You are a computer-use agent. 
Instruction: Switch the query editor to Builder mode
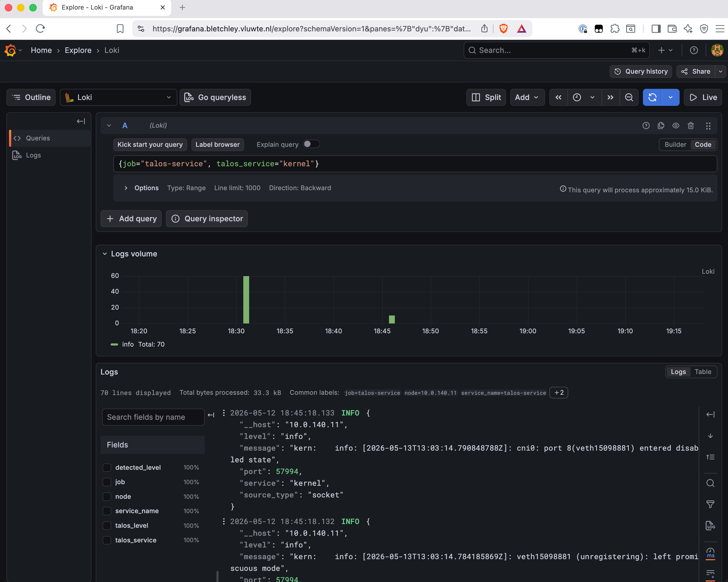click(675, 145)
